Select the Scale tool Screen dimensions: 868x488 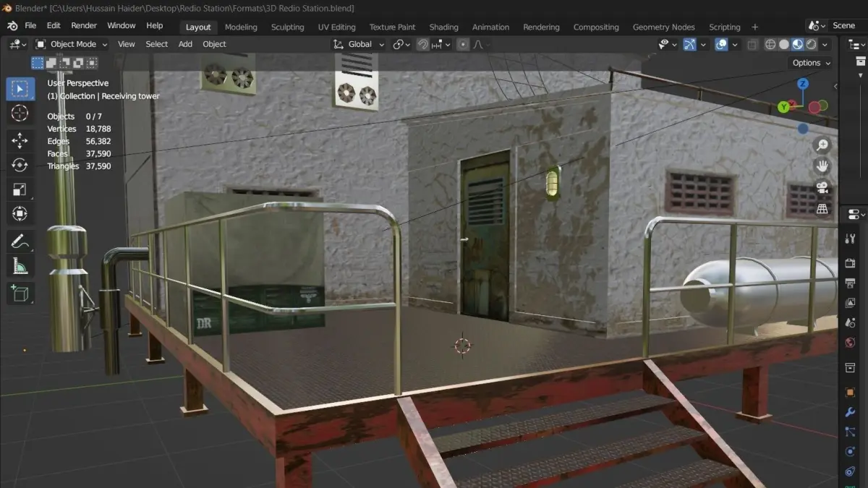[20, 189]
